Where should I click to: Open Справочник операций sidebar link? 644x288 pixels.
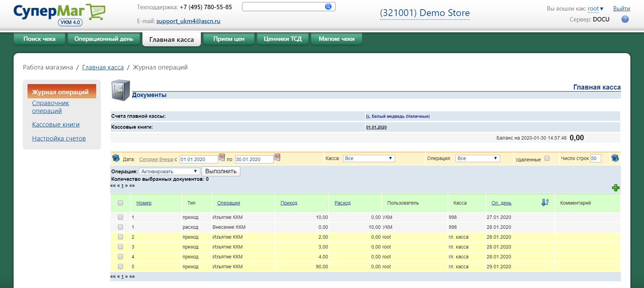pyautogui.click(x=50, y=107)
